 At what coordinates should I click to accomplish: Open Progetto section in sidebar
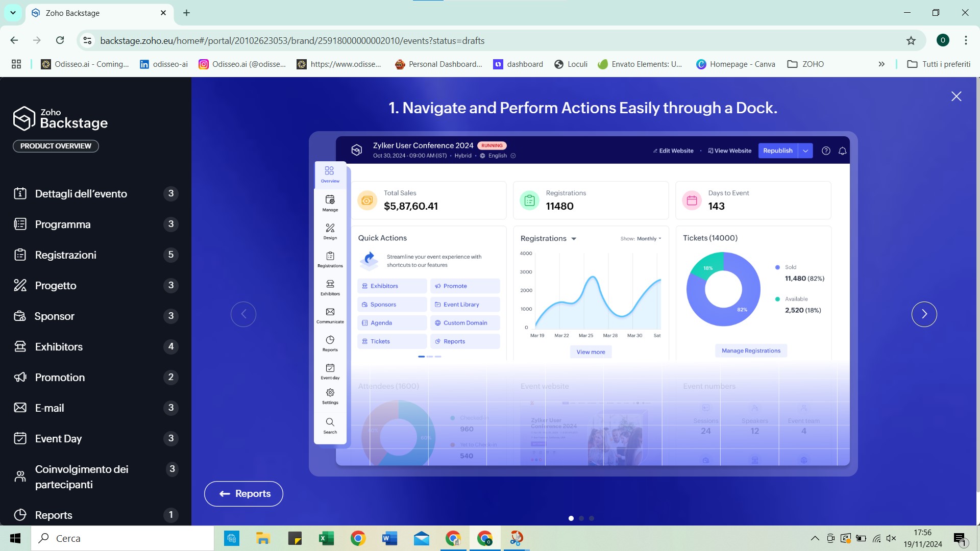click(95, 285)
